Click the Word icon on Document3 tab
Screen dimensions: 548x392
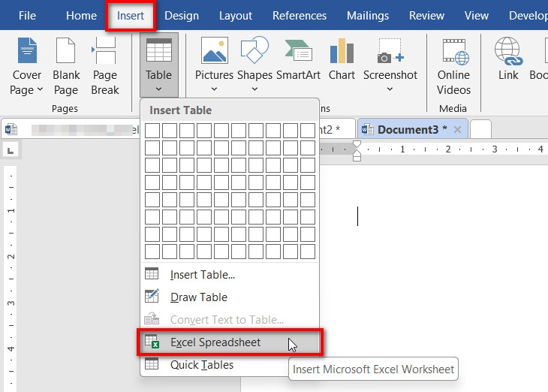tap(367, 130)
